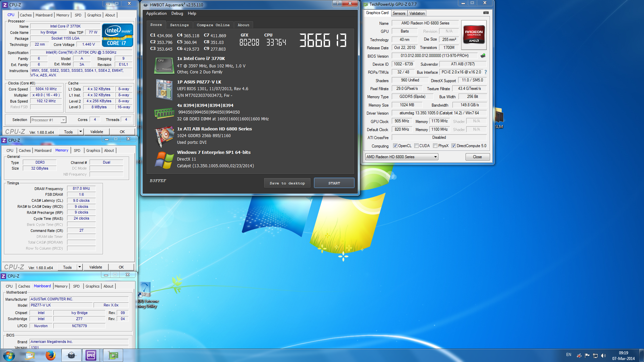Click the B3FFEF code text in Aquamark
This screenshot has height=362, width=644.
pos(158,181)
